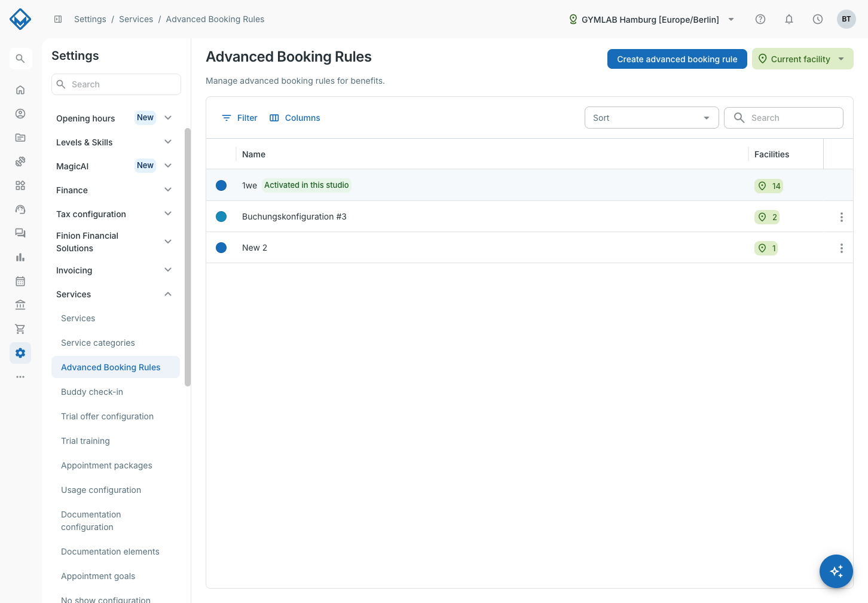Open the calendar icon in rail

pyautogui.click(x=20, y=281)
